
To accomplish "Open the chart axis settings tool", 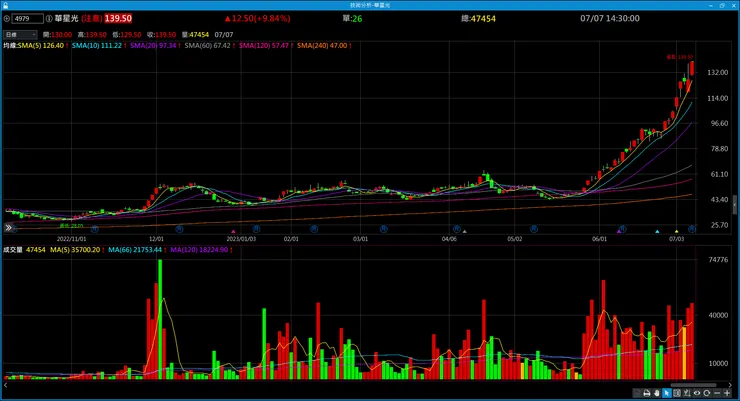I will tap(687, 393).
